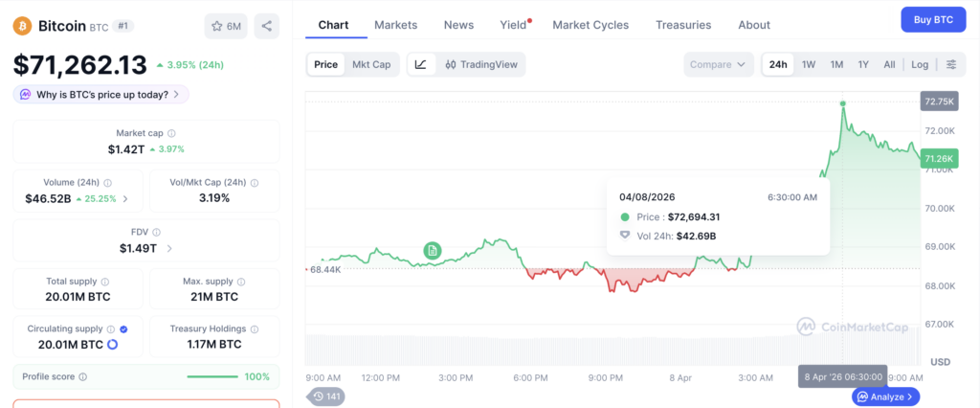980x408 pixels.
Task: Toggle the Log scale option
Action: click(920, 64)
